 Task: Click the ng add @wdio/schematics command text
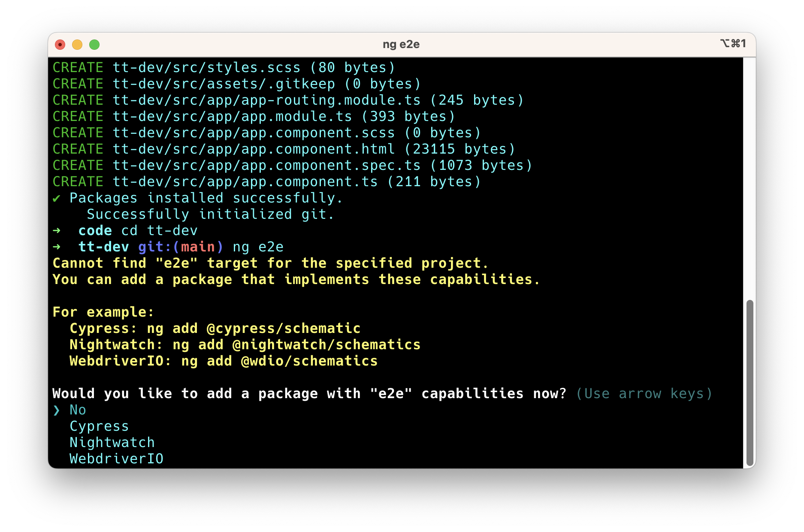[278, 361]
